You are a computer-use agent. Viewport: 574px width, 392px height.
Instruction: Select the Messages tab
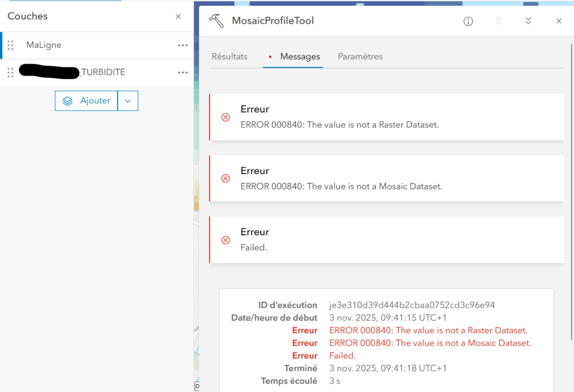[x=300, y=56]
